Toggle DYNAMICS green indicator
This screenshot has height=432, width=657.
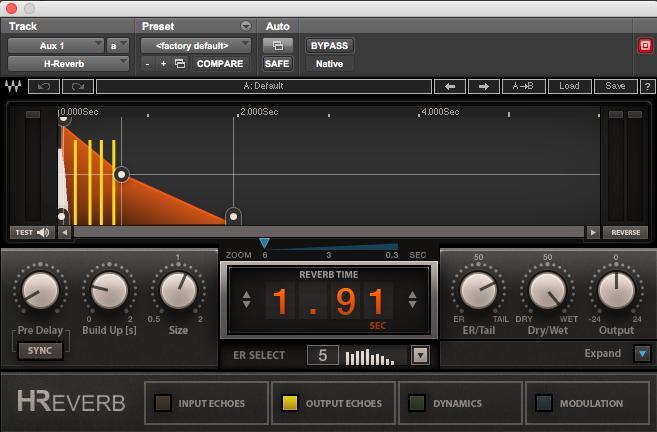click(417, 403)
